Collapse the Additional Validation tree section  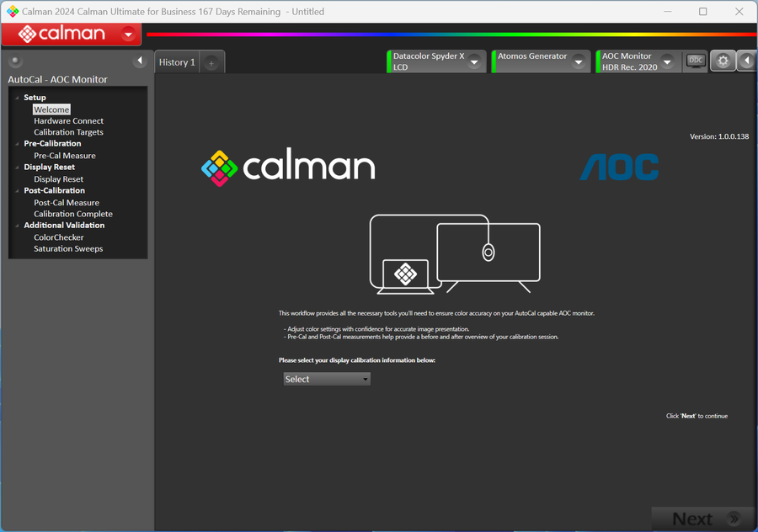tap(18, 225)
